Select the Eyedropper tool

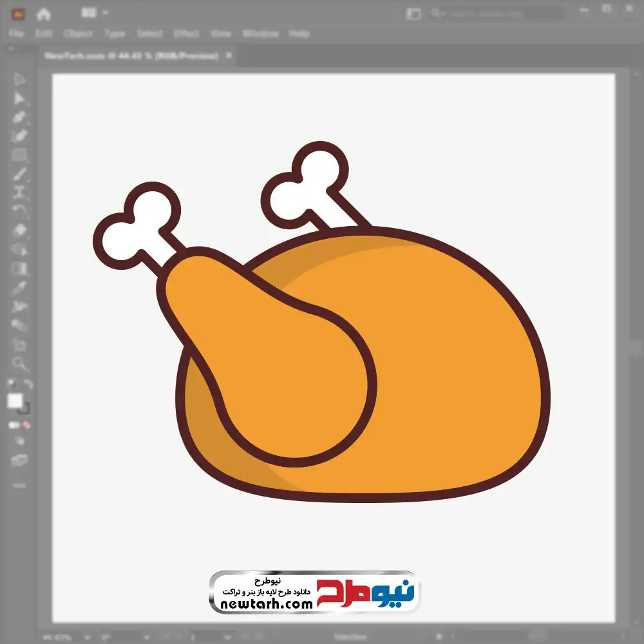pos(19,287)
